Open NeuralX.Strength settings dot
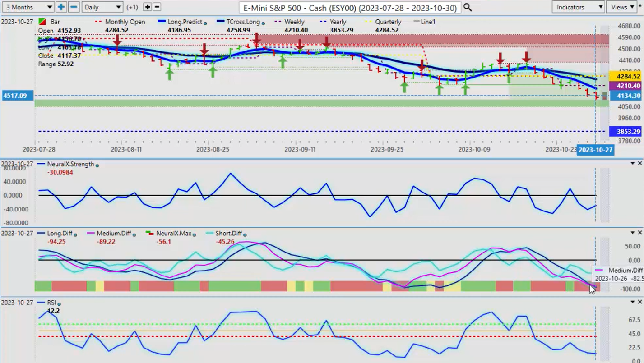 coord(97,165)
